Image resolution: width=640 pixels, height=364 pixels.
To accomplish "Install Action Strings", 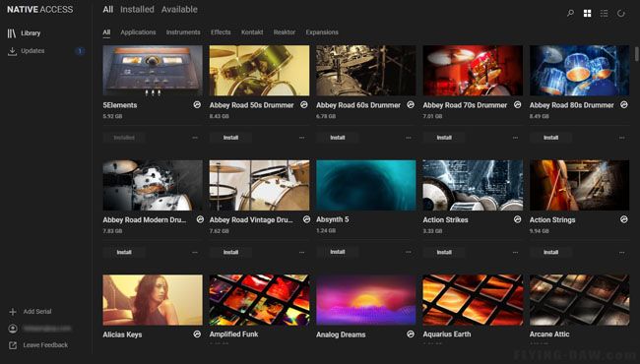I will (x=550, y=252).
